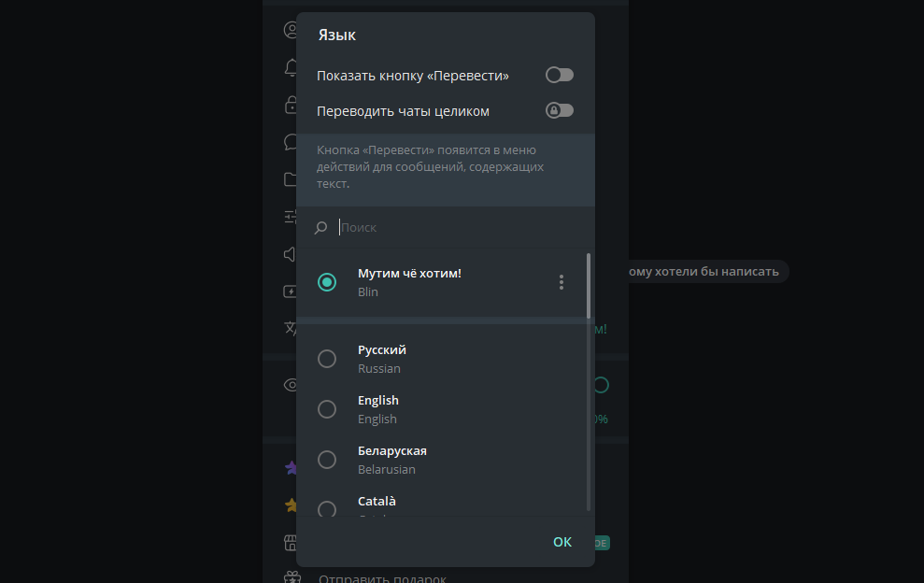The image size is (924, 583).
Task: Click the speaker icon in sidebar
Action: click(291, 254)
